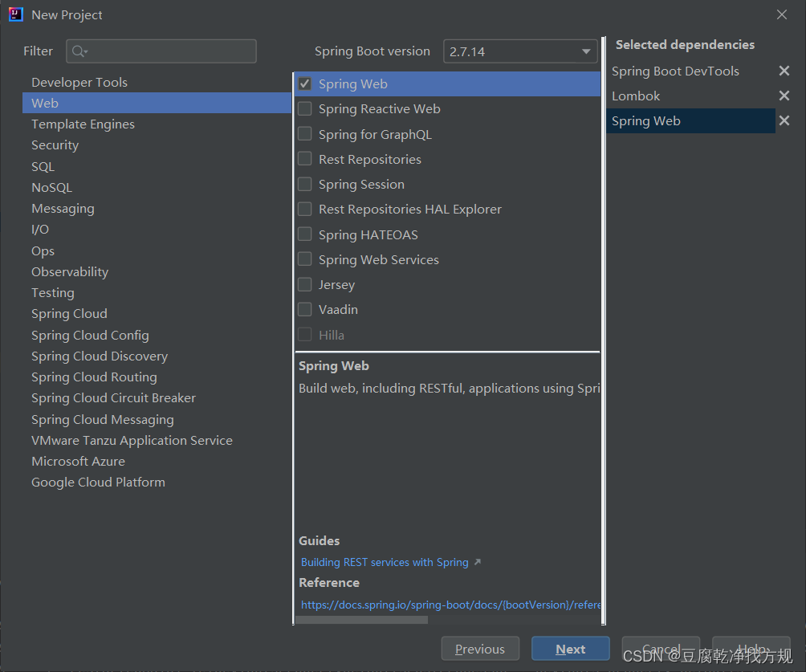806x672 pixels.
Task: Close the New Project dialog
Action: tap(782, 15)
